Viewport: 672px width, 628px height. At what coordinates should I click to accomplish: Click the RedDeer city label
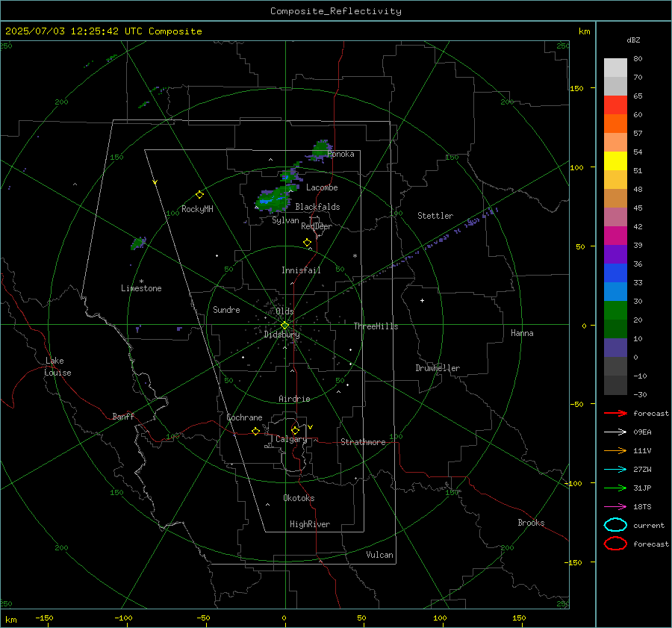pos(317,226)
